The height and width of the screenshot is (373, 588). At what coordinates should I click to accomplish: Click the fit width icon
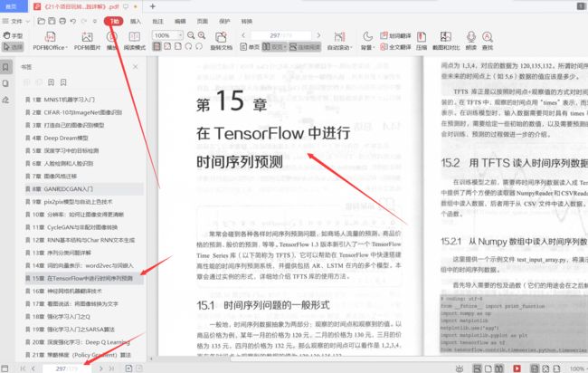coord(178,46)
